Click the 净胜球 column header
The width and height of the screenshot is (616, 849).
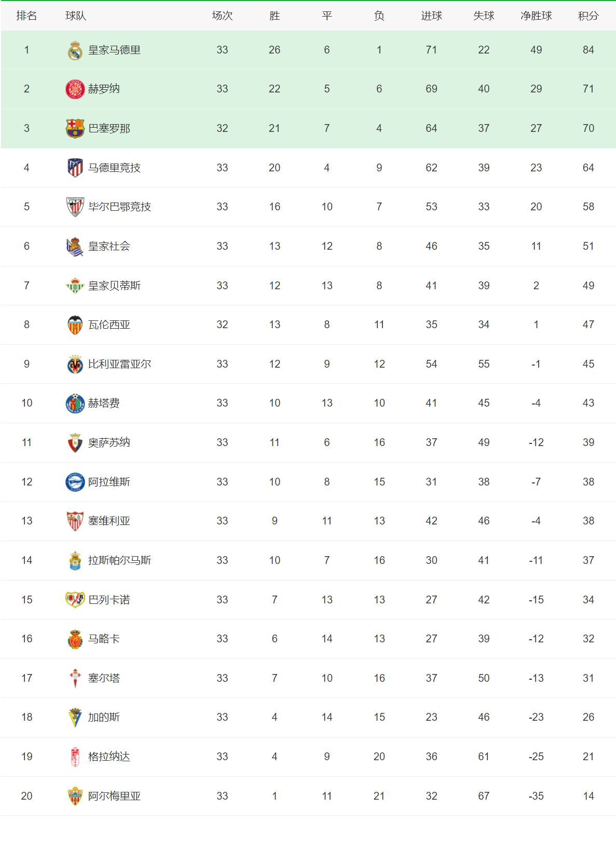(536, 16)
